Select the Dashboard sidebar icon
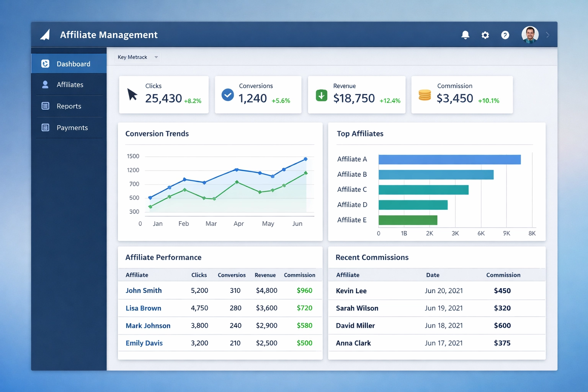 pyautogui.click(x=45, y=64)
